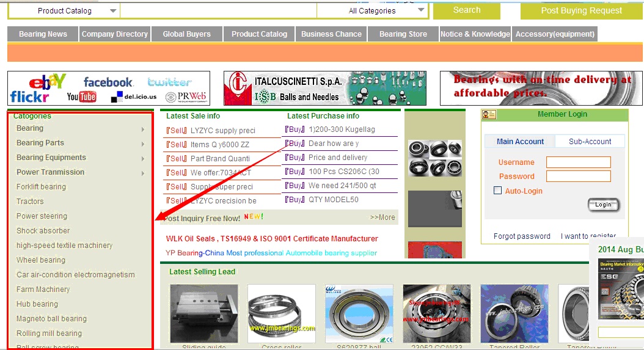The image size is (644, 350).
Task: Open the Bearing Store navigation tab
Action: point(403,34)
